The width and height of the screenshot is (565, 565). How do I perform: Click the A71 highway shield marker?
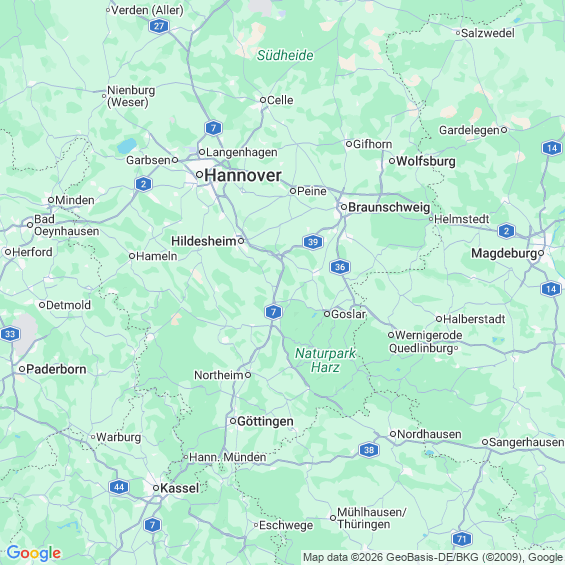click(x=462, y=539)
